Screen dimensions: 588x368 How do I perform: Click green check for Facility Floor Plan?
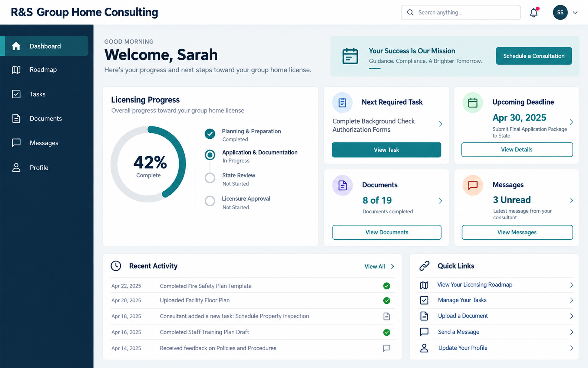(387, 300)
